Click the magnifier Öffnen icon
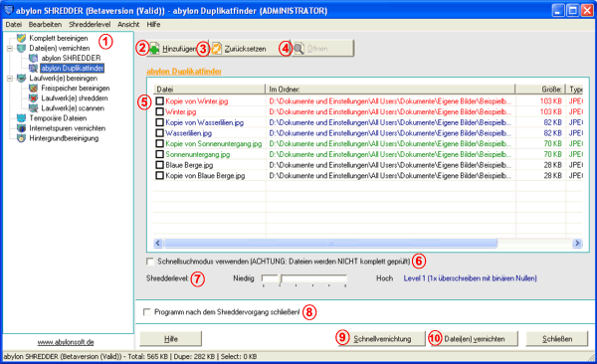The width and height of the screenshot is (597, 364). click(x=298, y=49)
